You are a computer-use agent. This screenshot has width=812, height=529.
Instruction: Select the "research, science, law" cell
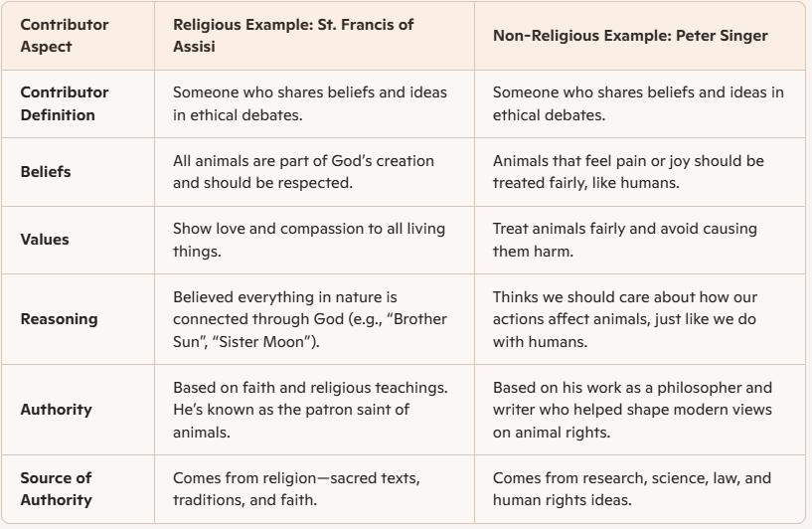click(x=630, y=489)
